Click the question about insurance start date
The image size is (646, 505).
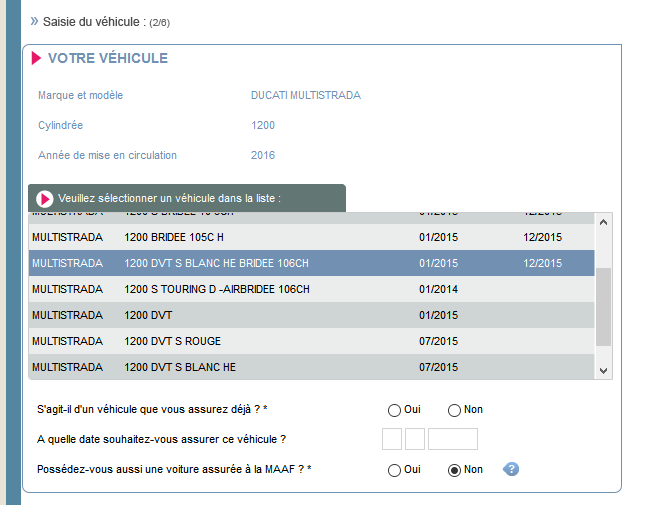pos(161,439)
